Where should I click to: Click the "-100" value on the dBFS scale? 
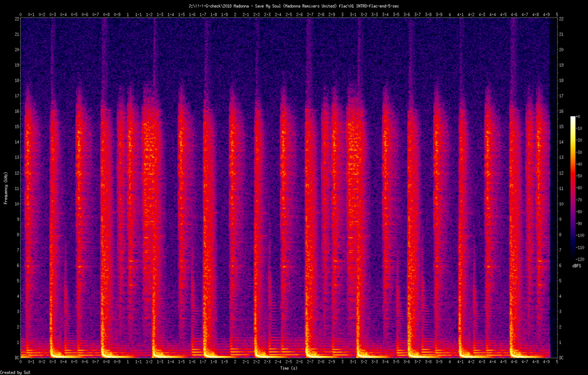tap(581, 236)
